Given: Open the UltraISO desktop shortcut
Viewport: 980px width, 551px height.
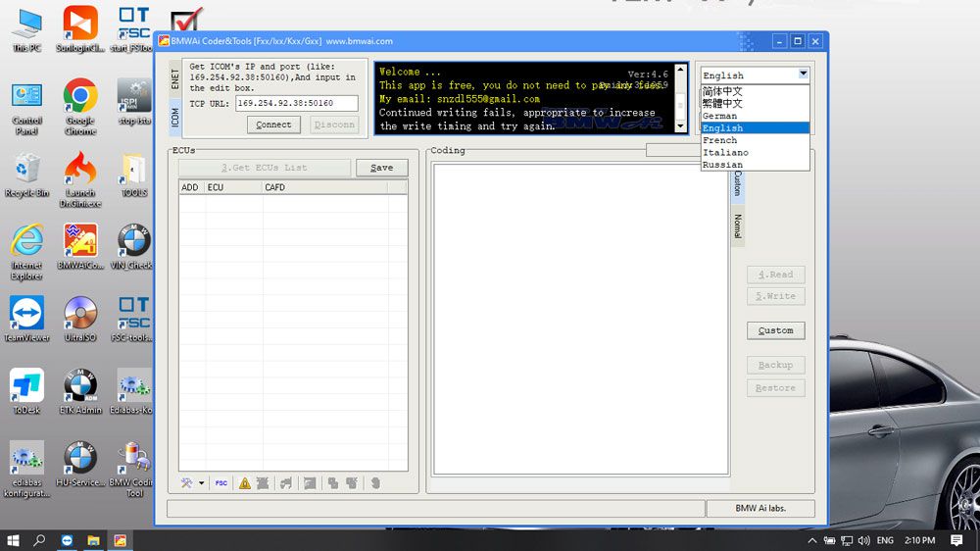Looking at the screenshot, I should pyautogui.click(x=80, y=321).
